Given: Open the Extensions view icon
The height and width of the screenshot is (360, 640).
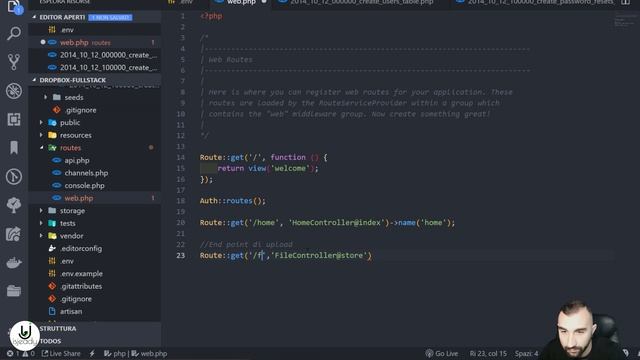Looking at the screenshot, I should click(x=14, y=119).
